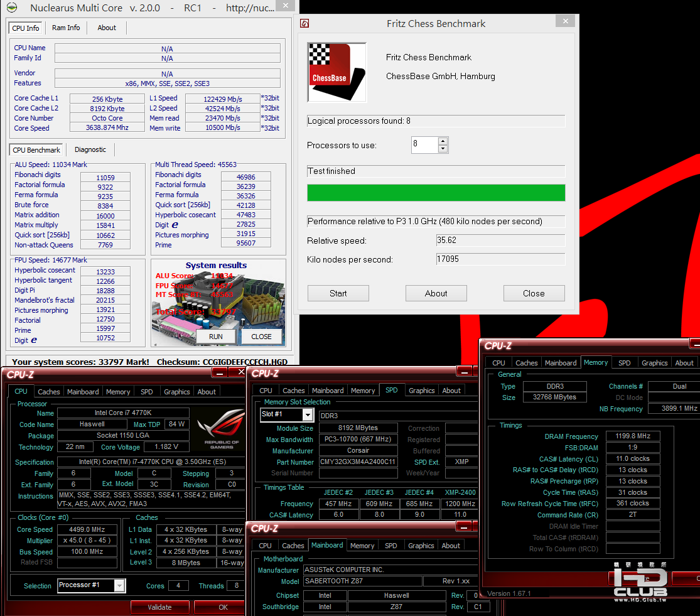Click the XMP-2400 timings column header
The image size is (700, 616).
coord(460,492)
